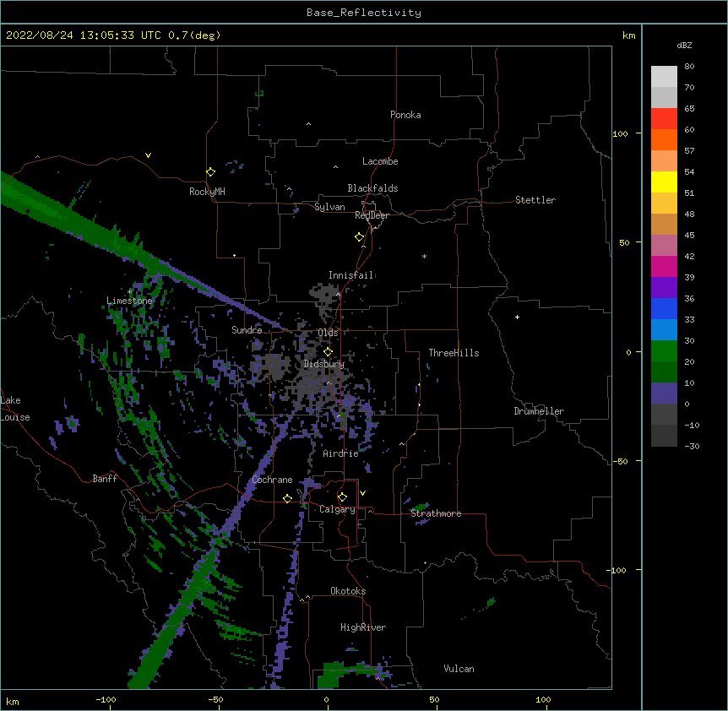Click the Cochrane town label
Viewport: 728px width, 711px height.
pyautogui.click(x=273, y=480)
